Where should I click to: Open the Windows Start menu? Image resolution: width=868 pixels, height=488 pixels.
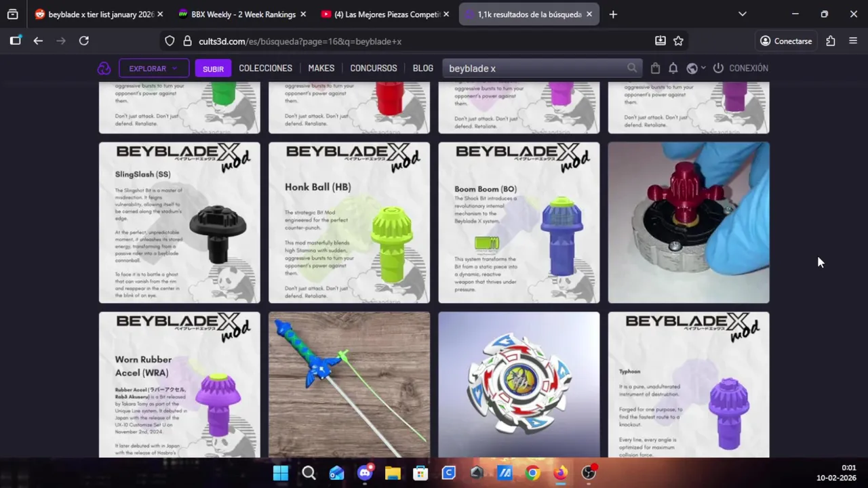(281, 473)
